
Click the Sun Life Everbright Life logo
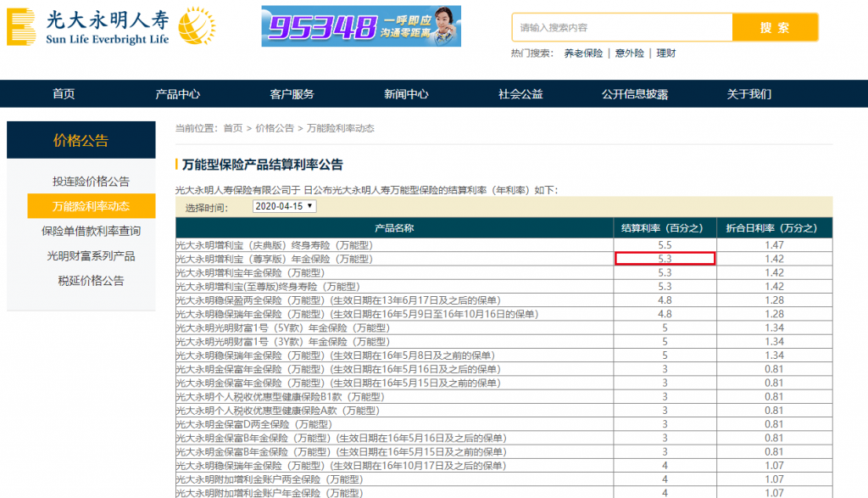coord(111,26)
